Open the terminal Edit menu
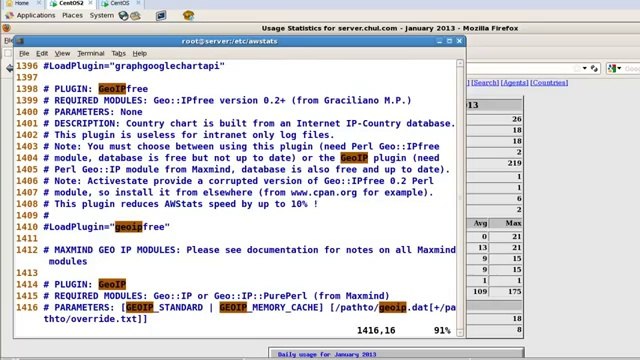640x360 pixels. pos(42,53)
